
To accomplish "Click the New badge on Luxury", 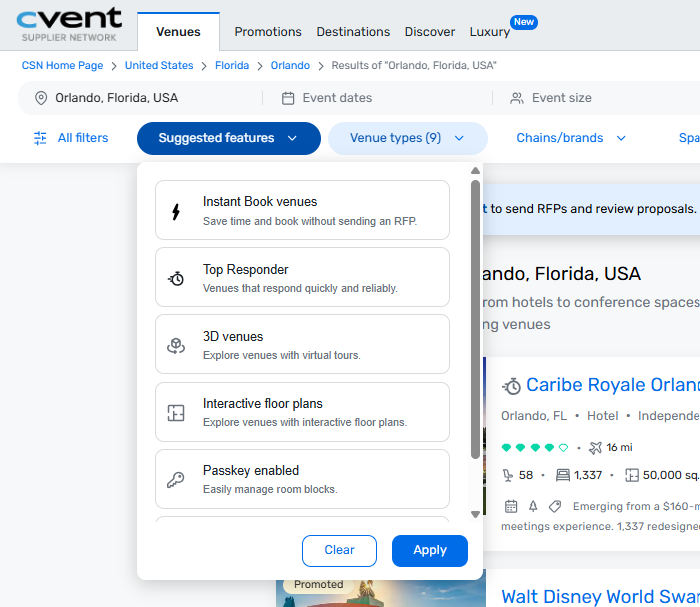I will 524,22.
